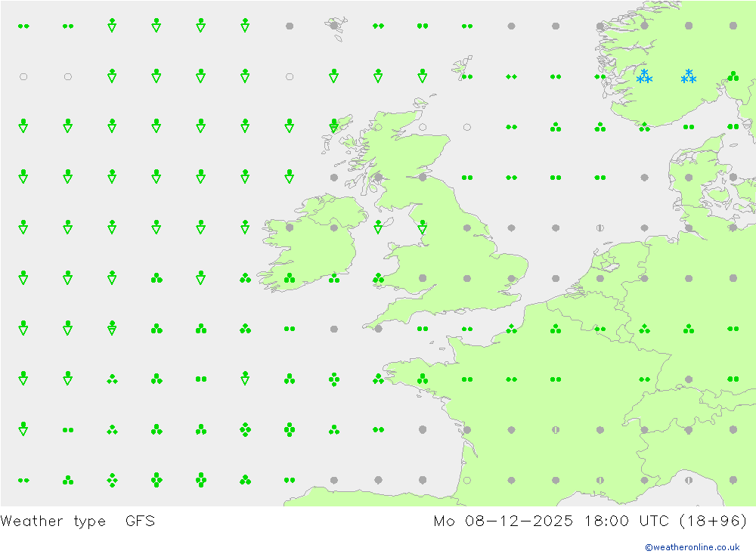756x554 pixels.
Task: Click the gray cloud dot at Cornwall's tip
Action: 378,329
